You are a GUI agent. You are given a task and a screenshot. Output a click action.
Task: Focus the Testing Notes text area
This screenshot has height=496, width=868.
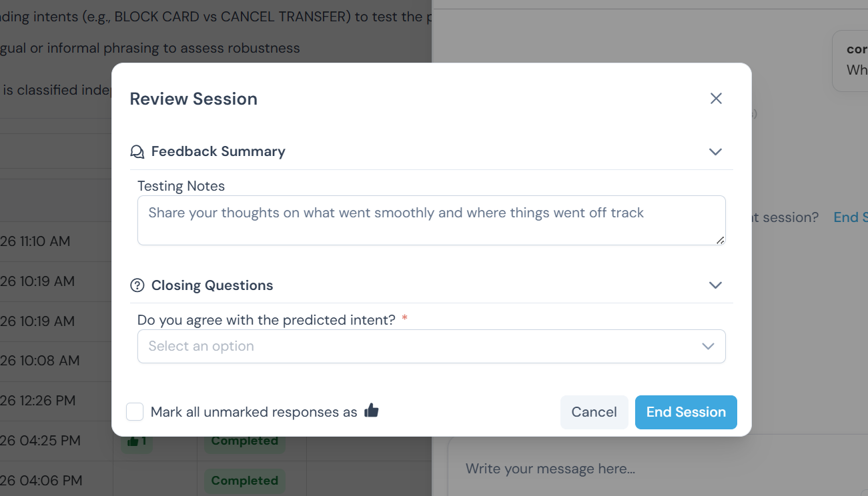coord(431,220)
